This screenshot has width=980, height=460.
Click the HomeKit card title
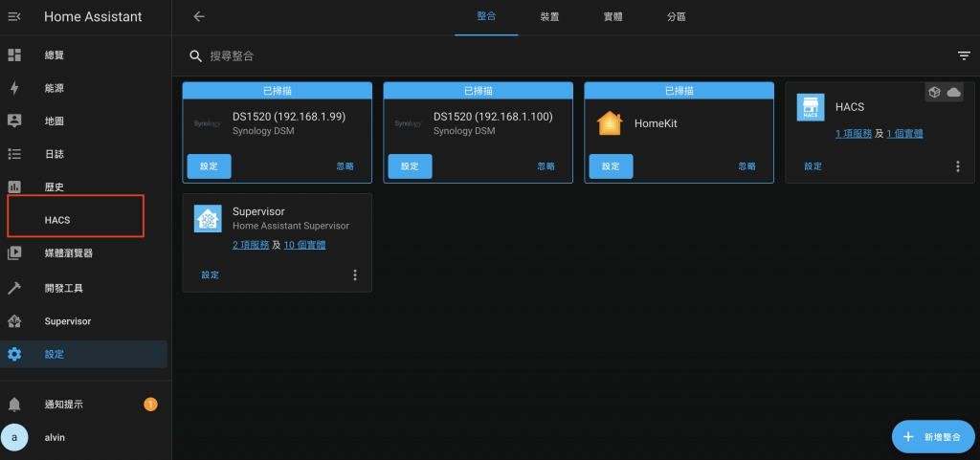pos(656,123)
